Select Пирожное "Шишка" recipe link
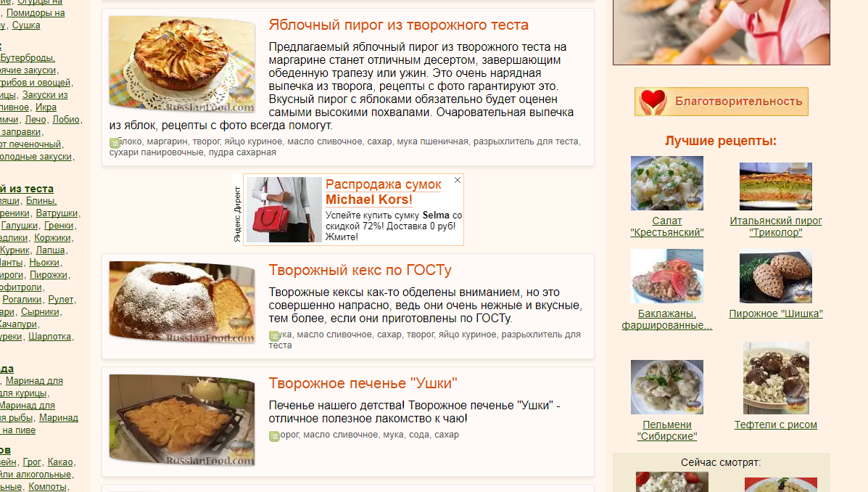This screenshot has width=868, height=492. 776,313
